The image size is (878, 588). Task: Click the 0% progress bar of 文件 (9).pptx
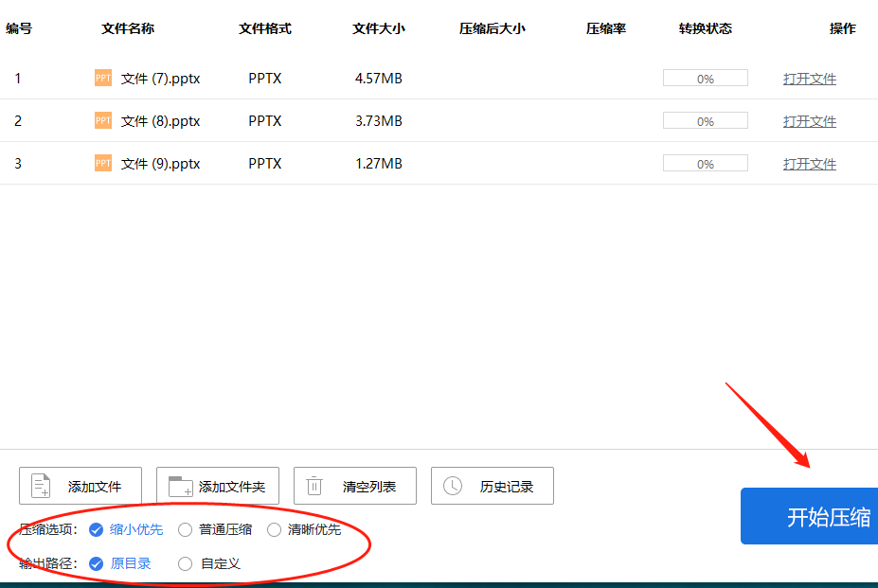[x=706, y=163]
